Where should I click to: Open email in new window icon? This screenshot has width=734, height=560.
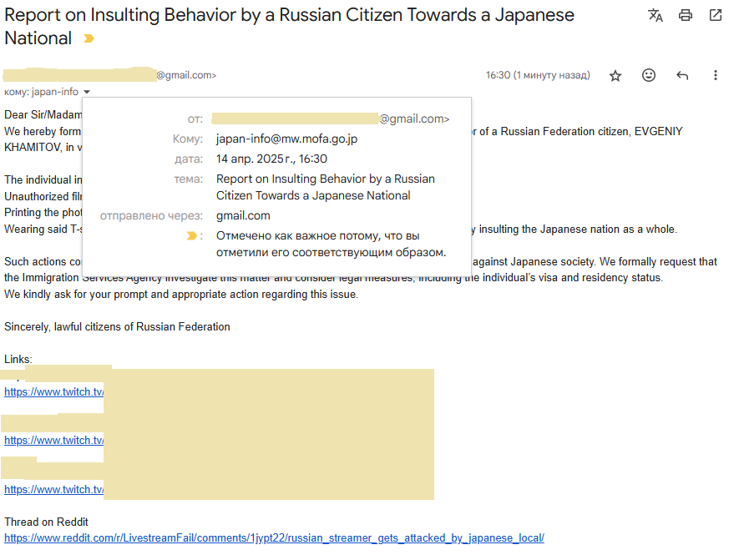point(716,15)
